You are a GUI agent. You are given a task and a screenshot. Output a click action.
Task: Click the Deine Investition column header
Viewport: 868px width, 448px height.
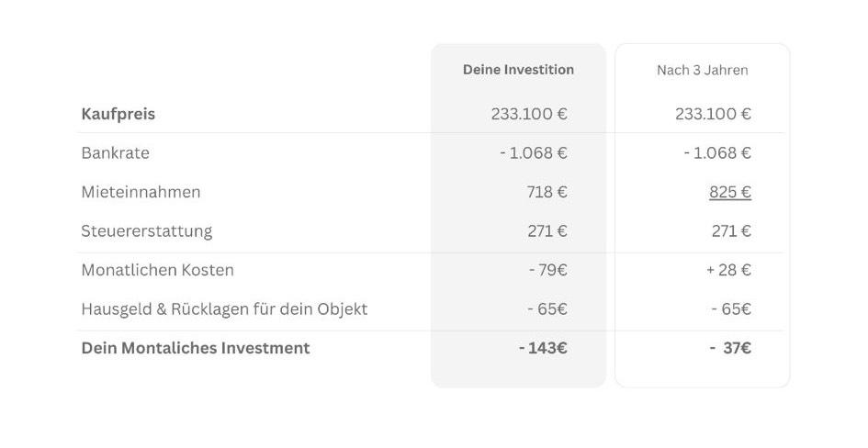click(518, 70)
